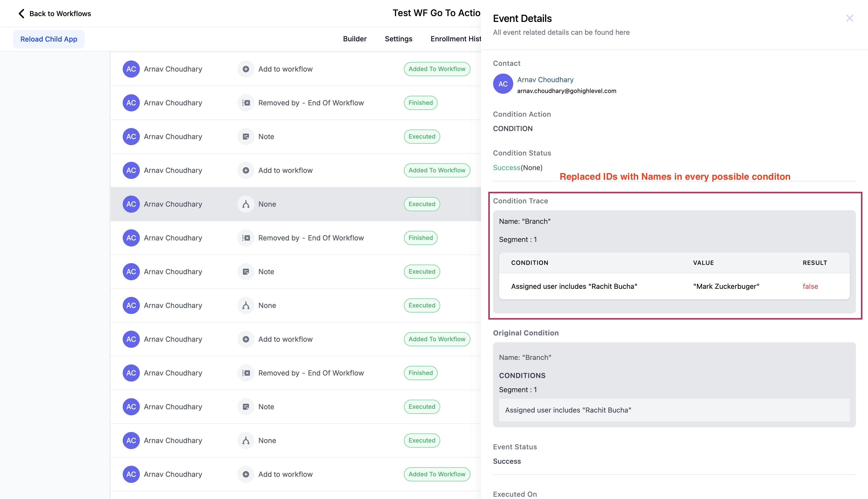The image size is (868, 499).
Task: Click the Back to Workflows link text
Action: tap(60, 14)
